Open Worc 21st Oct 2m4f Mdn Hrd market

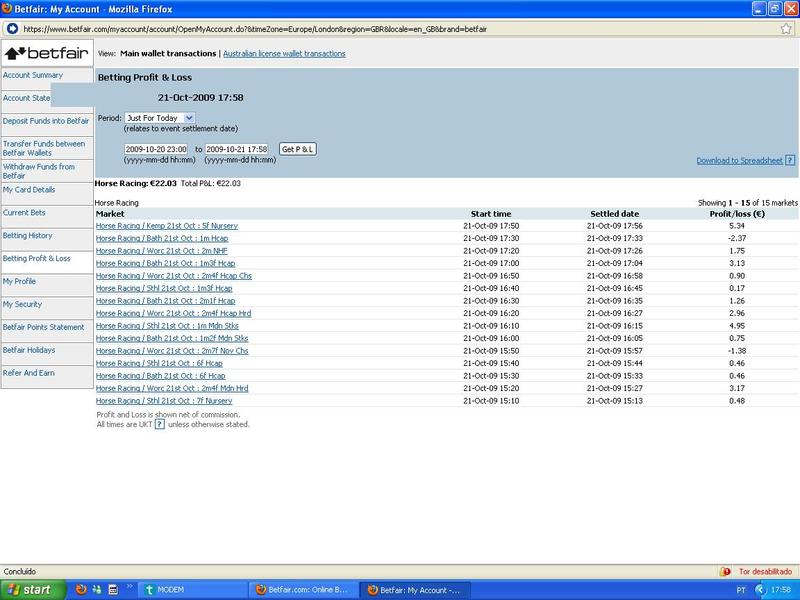172,388
